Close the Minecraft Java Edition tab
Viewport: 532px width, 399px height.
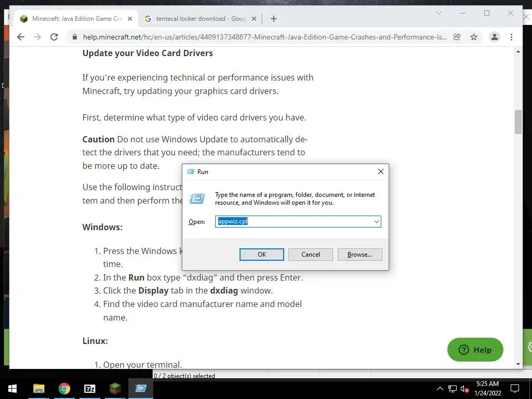click(x=129, y=19)
